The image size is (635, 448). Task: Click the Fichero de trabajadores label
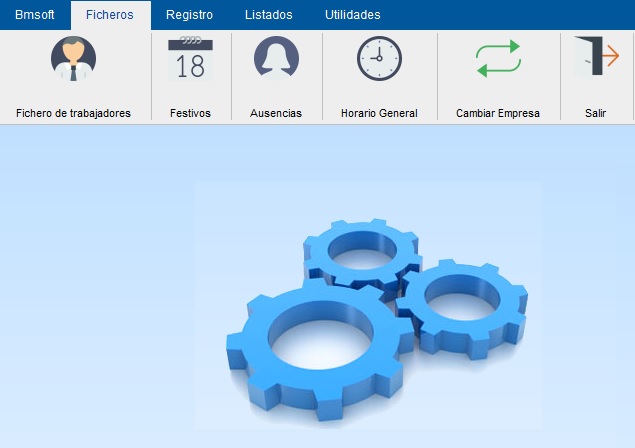tap(73, 113)
